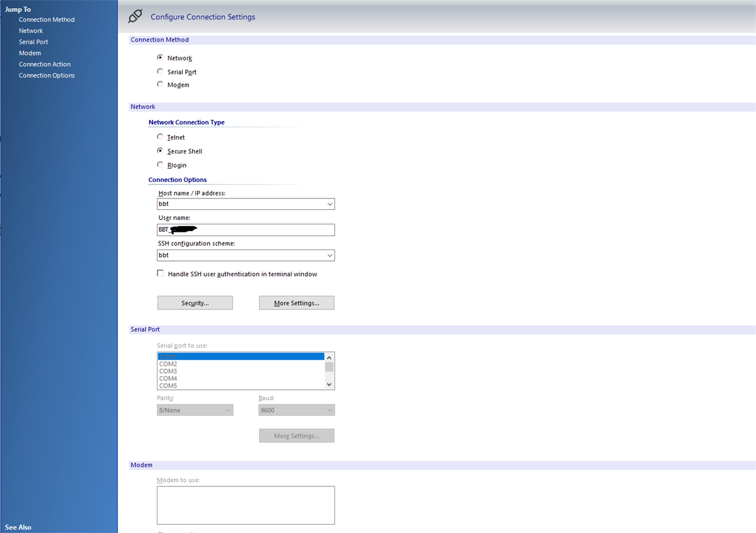
Task: Jump to the Connection Action section
Action: pyautogui.click(x=44, y=64)
